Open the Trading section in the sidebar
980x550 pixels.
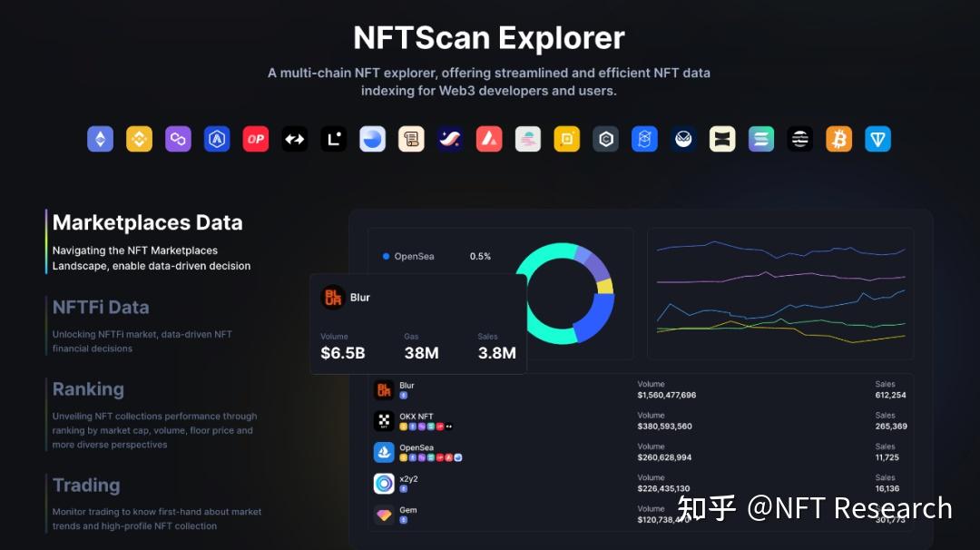(x=86, y=486)
